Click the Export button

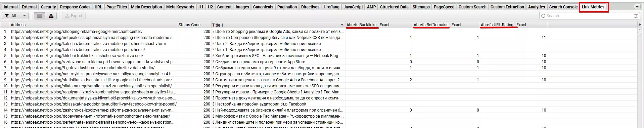74,16
